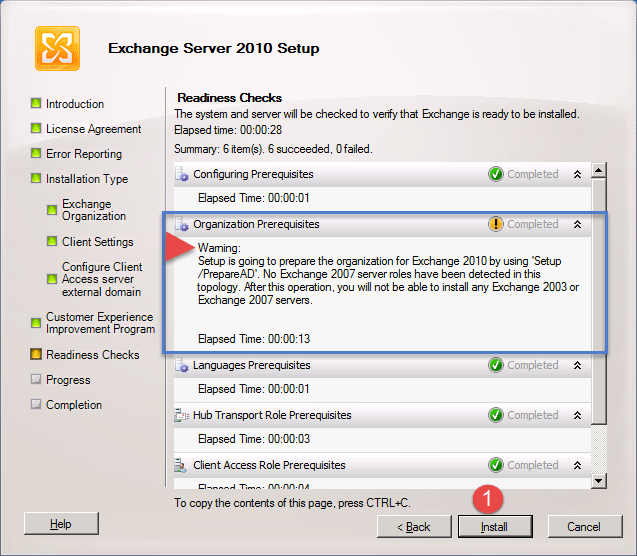
Task: Select the Error Reporting step label
Action: (x=84, y=154)
